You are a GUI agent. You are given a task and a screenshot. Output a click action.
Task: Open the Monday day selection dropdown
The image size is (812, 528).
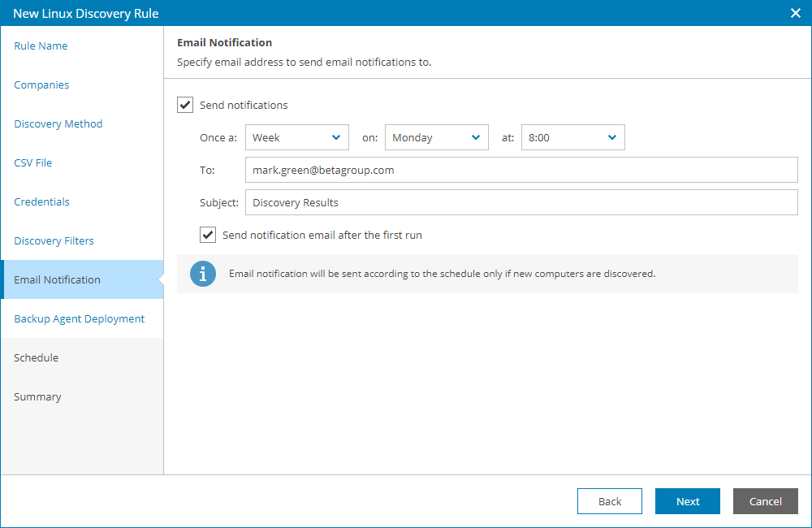tap(436, 137)
